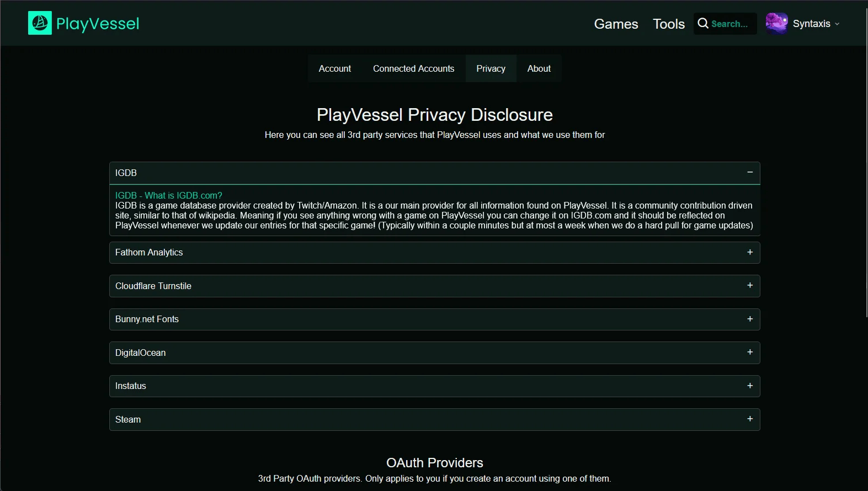868x491 pixels.
Task: Expand DigitalOcean with plus icon
Action: 750,352
